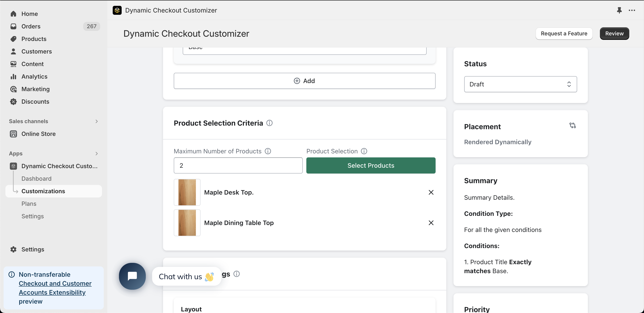This screenshot has width=644, height=313.
Task: Show info for Product Selection Criteria
Action: [x=269, y=123]
